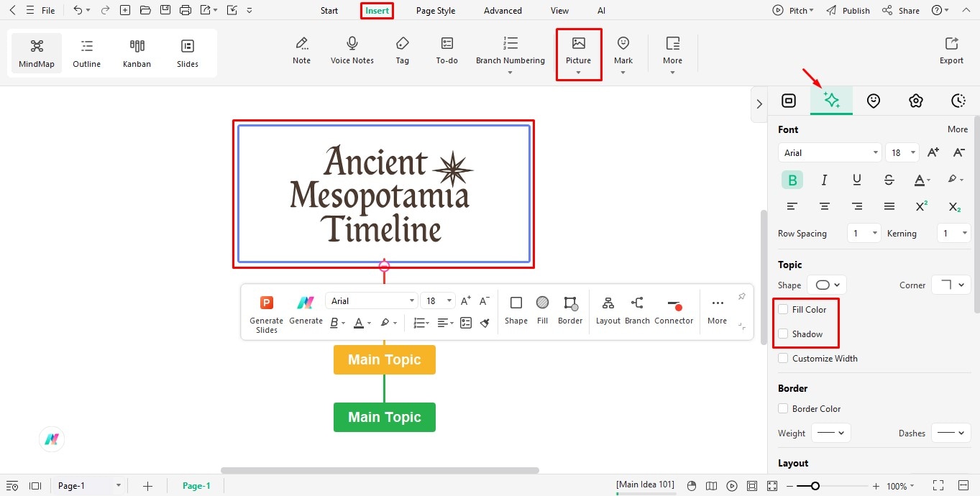
Task: Open the topic Shape dropdown
Action: [x=827, y=285]
